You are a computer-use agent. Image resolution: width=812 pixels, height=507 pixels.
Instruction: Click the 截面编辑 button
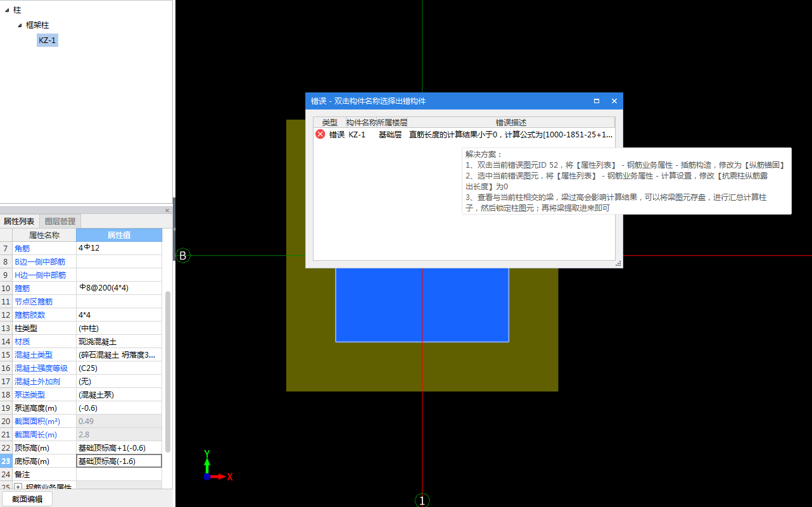pyautogui.click(x=27, y=499)
